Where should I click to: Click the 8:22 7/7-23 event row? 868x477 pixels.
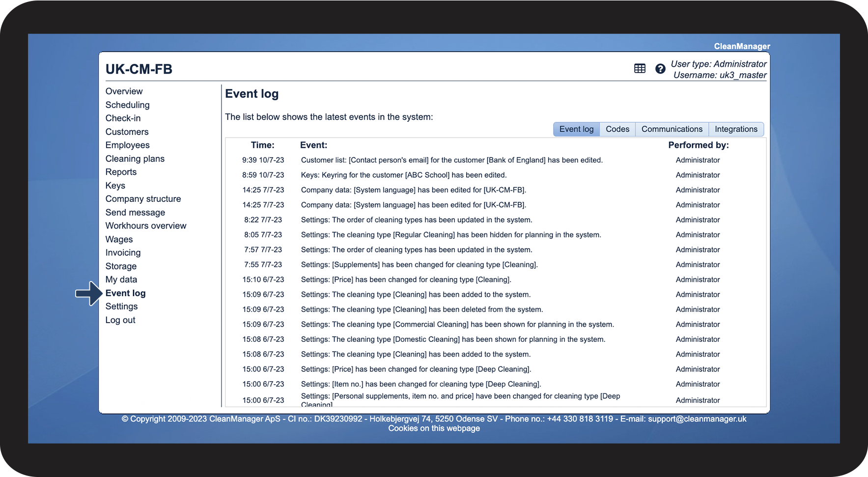point(495,220)
